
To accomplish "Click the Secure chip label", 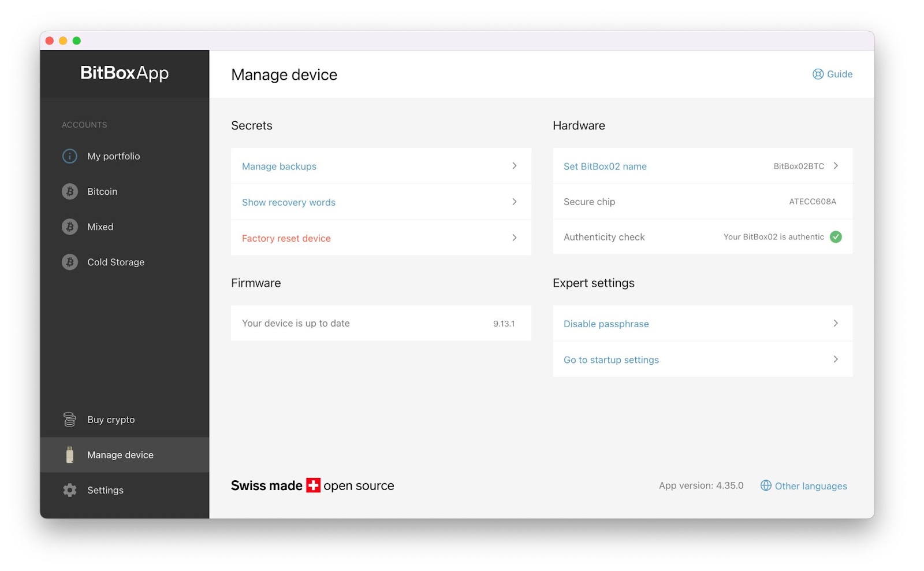I will [589, 202].
